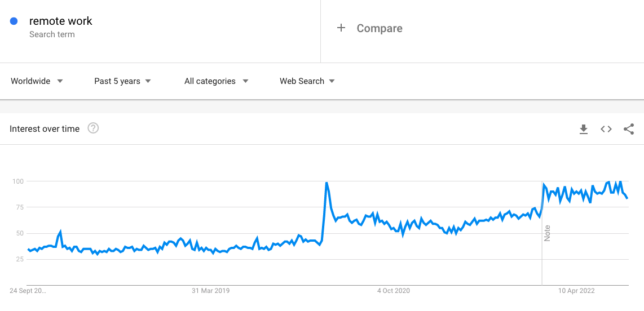Click the 4 Oct 2020 axis label
This screenshot has width=644, height=311.
[394, 291]
